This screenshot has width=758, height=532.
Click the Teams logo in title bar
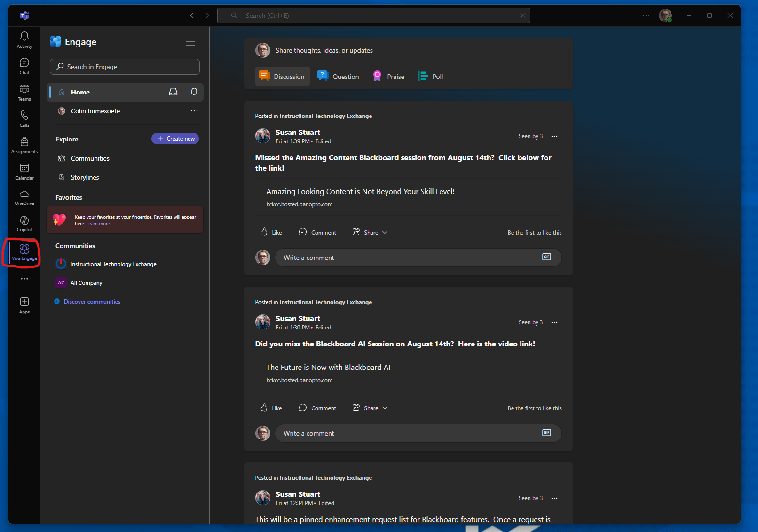coord(24,16)
